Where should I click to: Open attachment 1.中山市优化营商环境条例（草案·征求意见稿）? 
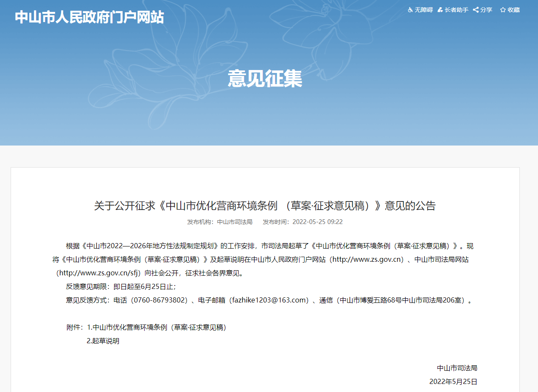click(157, 328)
